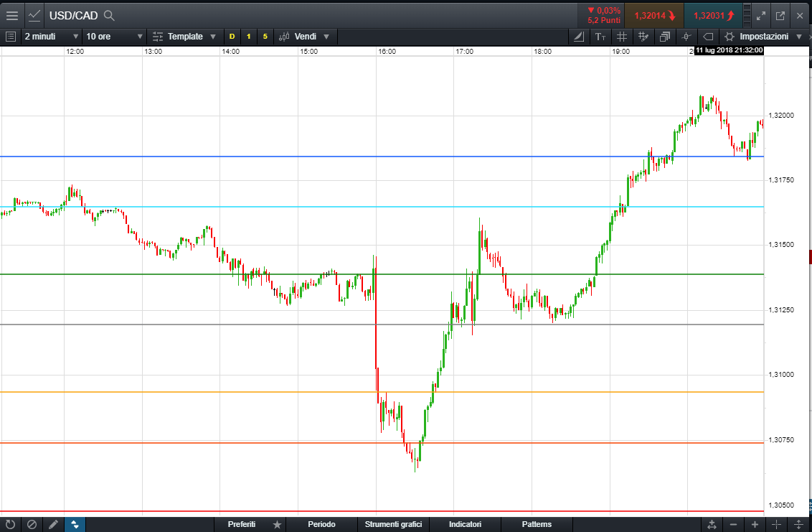This screenshot has height=532, width=812.
Task: Toggle the chart grid lines
Action: [x=621, y=37]
